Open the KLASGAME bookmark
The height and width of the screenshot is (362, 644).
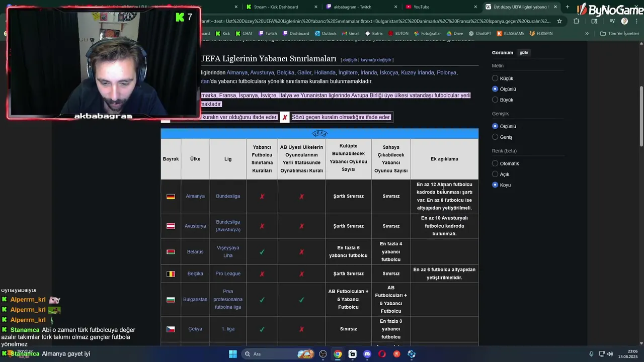pyautogui.click(x=510, y=34)
